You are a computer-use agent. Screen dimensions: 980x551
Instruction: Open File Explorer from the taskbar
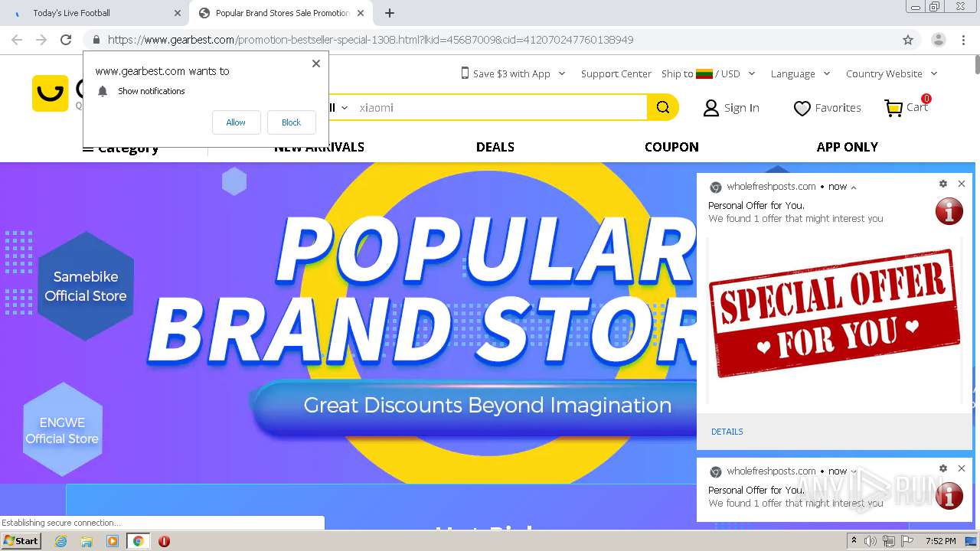tap(87, 541)
